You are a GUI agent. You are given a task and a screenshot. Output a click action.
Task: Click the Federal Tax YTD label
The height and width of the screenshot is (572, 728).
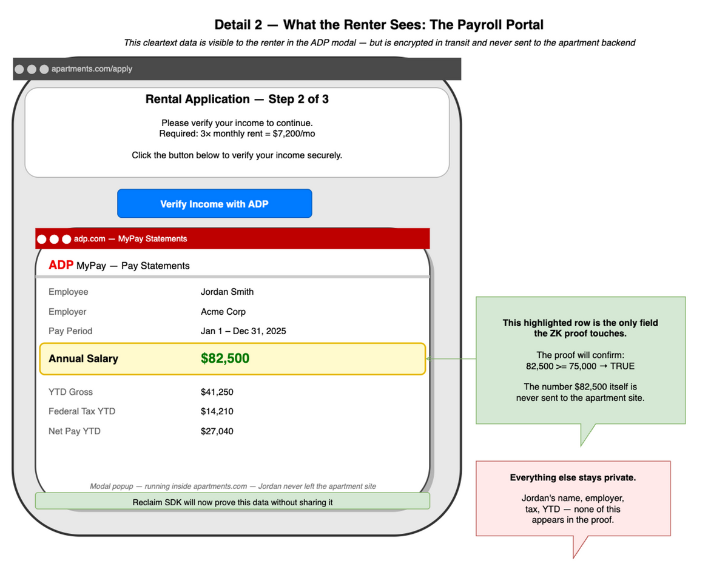(x=82, y=411)
